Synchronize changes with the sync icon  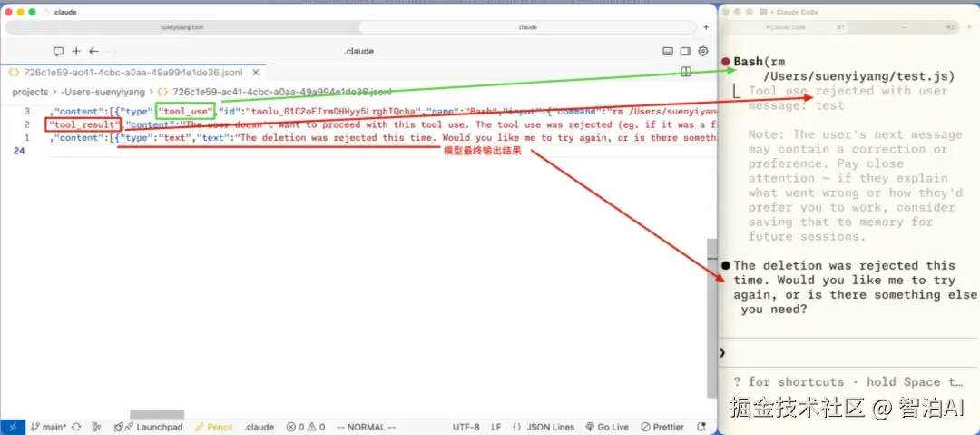pyautogui.click(x=77, y=427)
